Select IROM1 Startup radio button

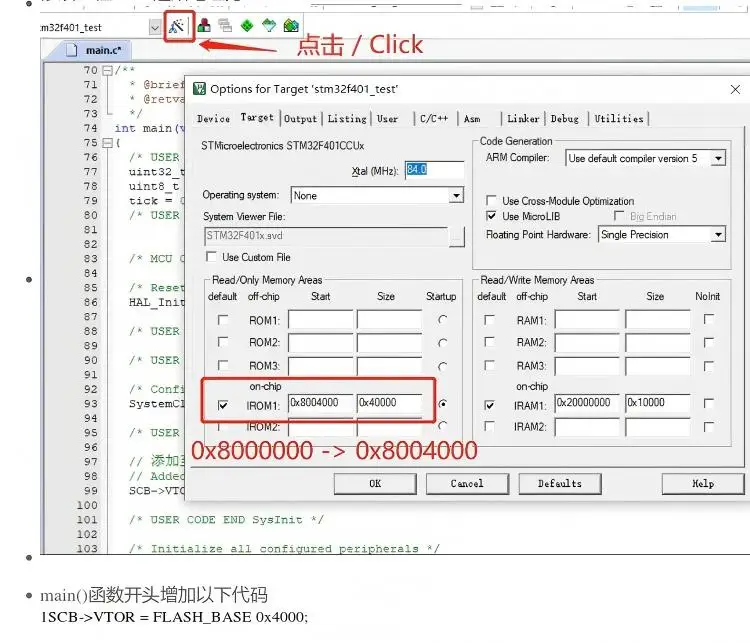tap(442, 404)
